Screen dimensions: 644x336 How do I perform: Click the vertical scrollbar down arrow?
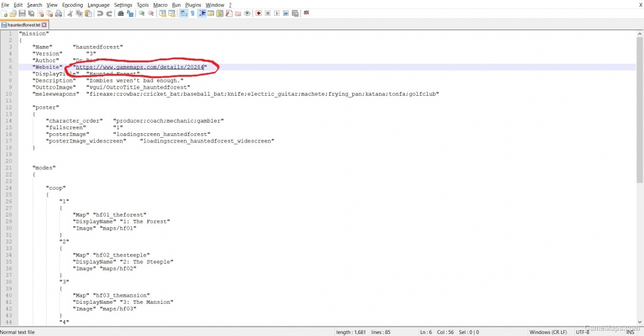pos(639,322)
